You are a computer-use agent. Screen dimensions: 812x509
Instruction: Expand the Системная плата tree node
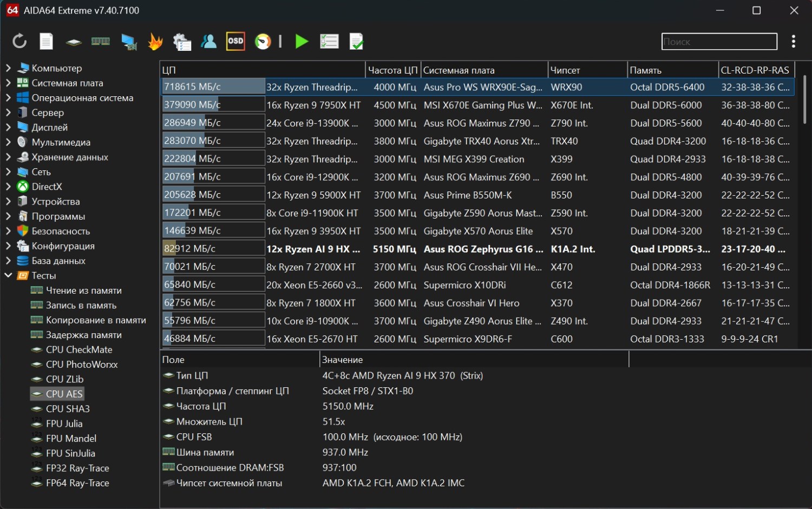[8, 83]
